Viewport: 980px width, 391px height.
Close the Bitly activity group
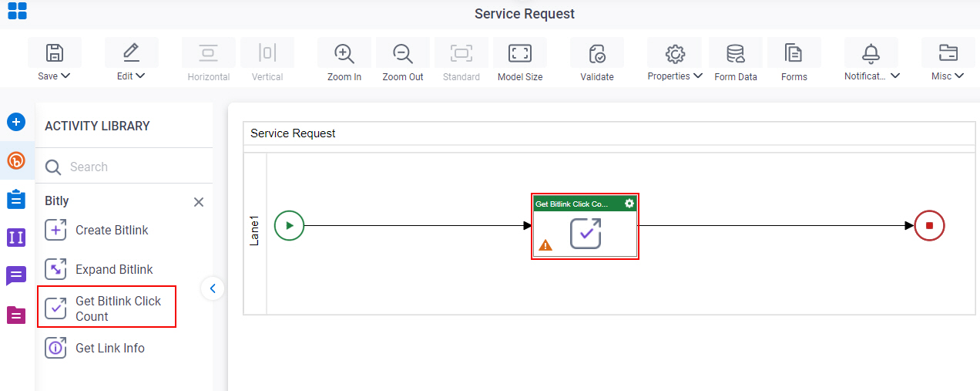[x=199, y=202]
